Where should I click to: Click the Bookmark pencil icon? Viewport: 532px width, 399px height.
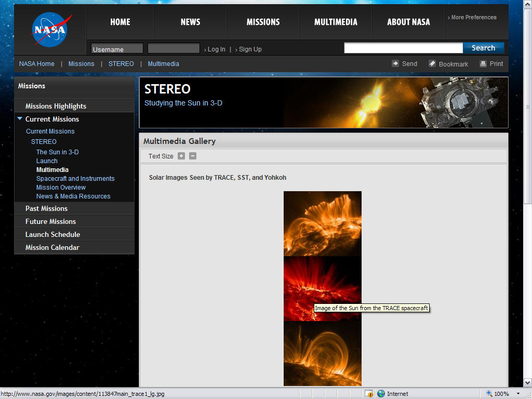[x=432, y=63]
